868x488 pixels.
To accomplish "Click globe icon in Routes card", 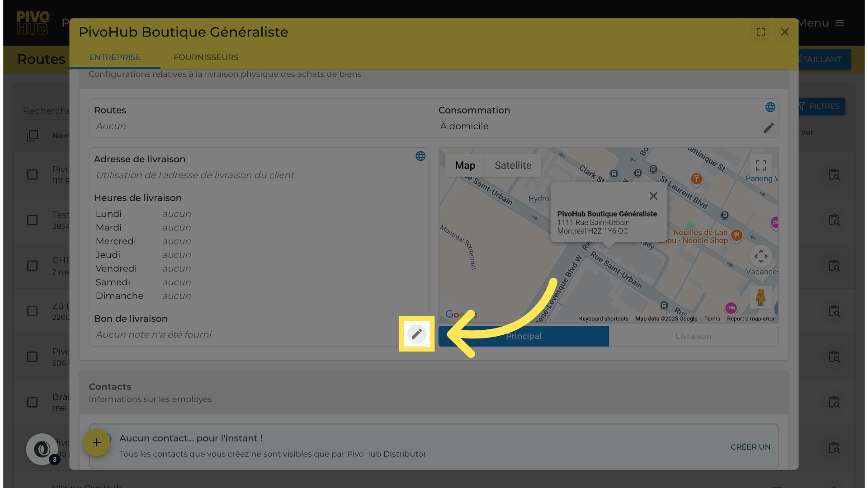I will pyautogui.click(x=770, y=107).
